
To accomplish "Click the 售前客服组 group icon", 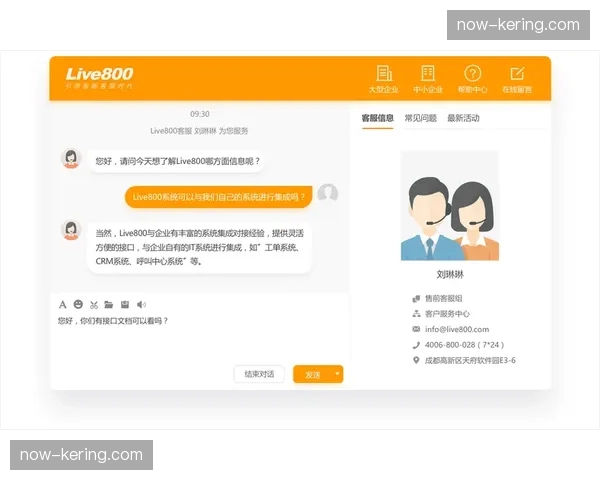I will [x=416, y=298].
